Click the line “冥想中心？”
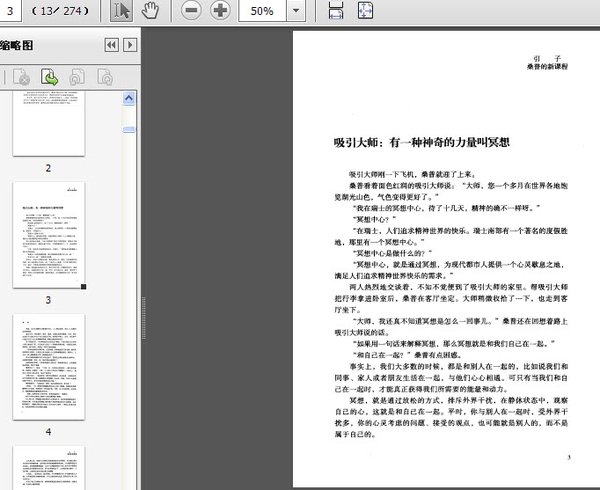 point(374,220)
